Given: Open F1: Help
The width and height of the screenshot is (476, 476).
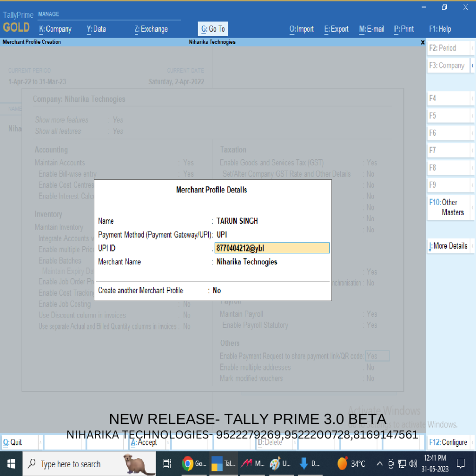Looking at the screenshot, I should tap(440, 29).
